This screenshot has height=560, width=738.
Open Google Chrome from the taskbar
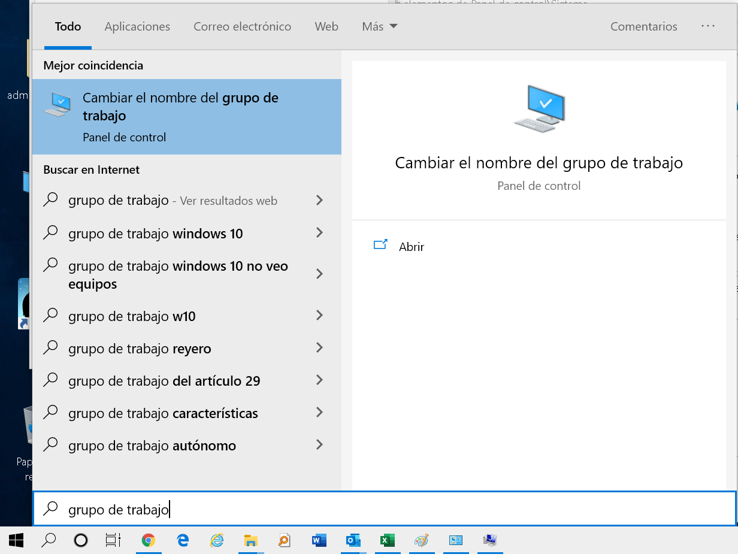(x=148, y=540)
